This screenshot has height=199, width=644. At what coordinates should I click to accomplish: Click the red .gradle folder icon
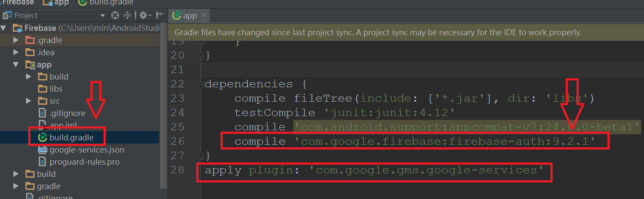pyautogui.click(x=30, y=40)
